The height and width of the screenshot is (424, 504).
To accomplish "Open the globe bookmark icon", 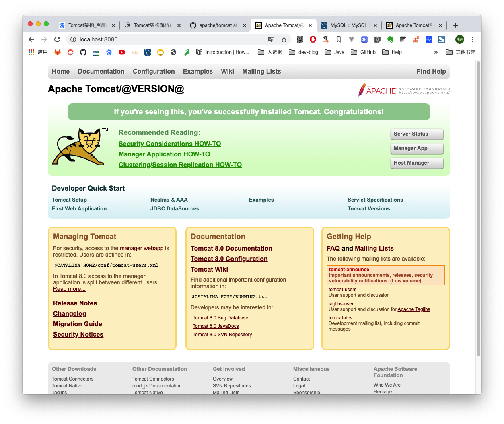I will click(x=173, y=52).
